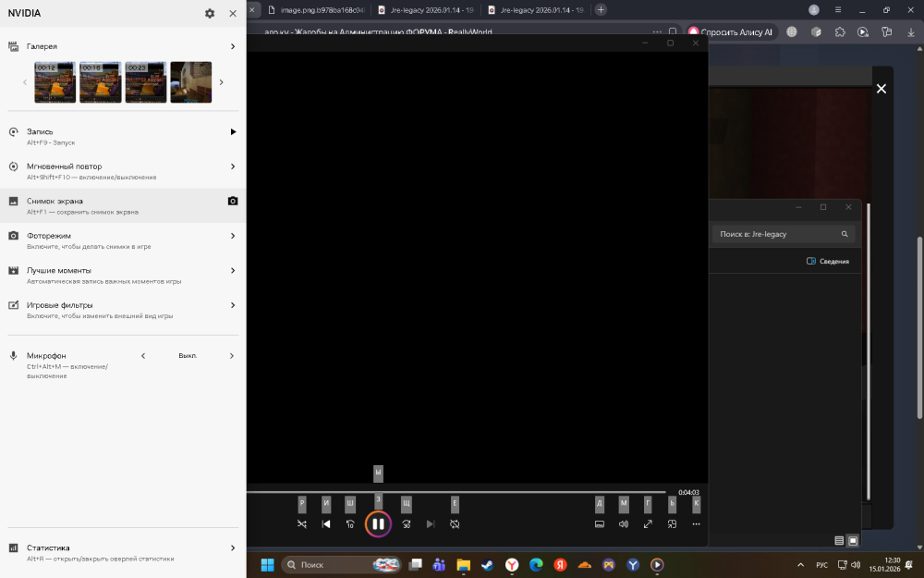The width and height of the screenshot is (924, 578).
Task: Switch to first Jre-legacy 2026.01.14 tab
Action: pyautogui.click(x=427, y=9)
